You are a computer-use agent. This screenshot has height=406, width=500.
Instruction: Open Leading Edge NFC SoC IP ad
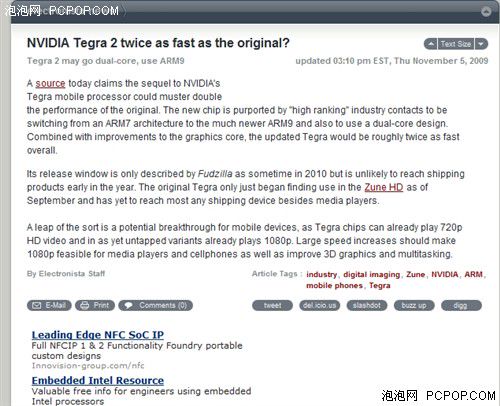tap(98, 335)
